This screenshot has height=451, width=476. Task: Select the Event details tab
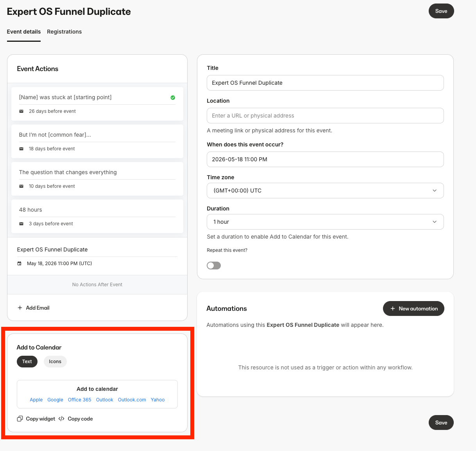tap(24, 32)
